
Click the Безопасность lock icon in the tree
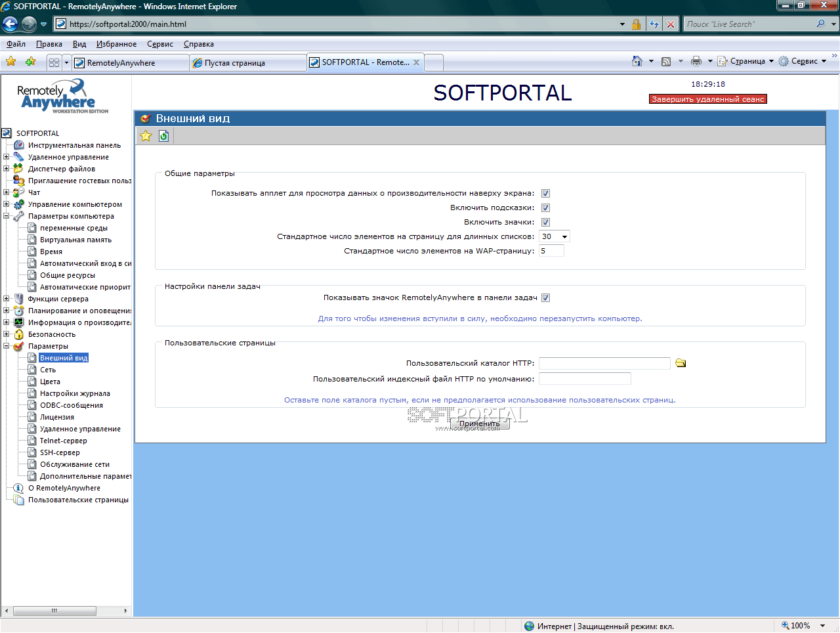(x=19, y=334)
